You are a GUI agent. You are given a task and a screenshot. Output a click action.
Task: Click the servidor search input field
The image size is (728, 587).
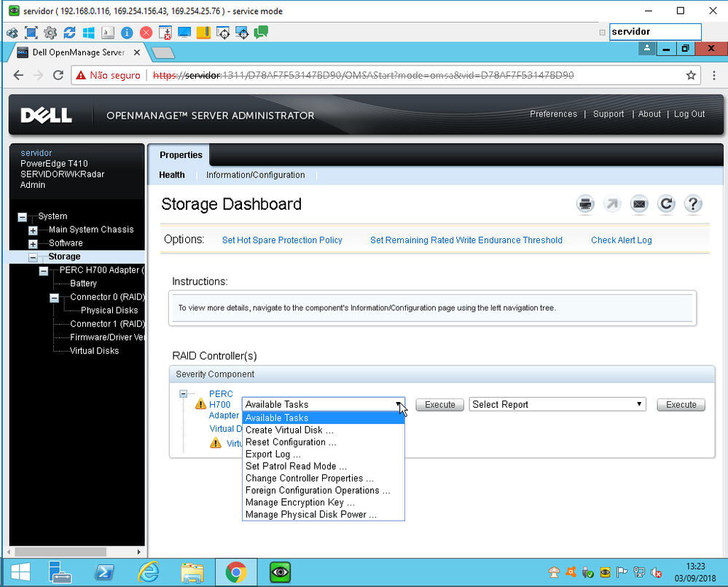pos(655,32)
